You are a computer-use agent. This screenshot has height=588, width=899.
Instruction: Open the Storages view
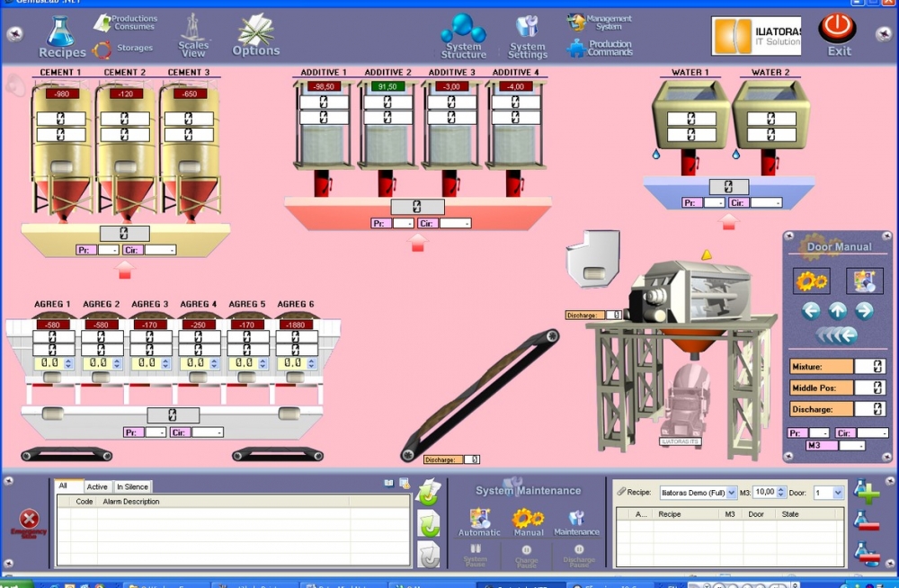point(122,49)
